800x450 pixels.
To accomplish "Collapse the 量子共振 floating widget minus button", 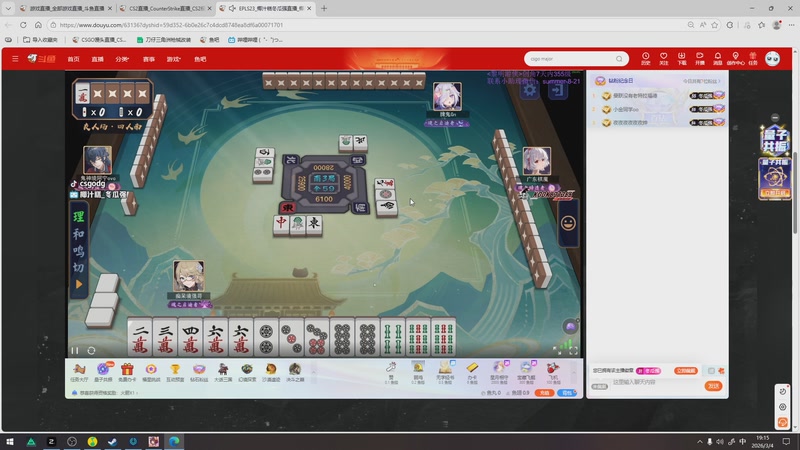I will coord(775,117).
